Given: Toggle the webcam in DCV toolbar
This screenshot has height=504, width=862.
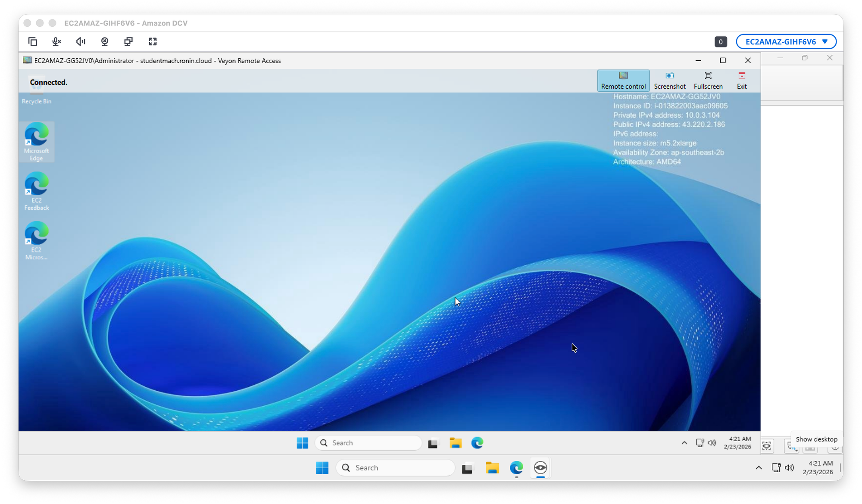Looking at the screenshot, I should 105,41.
